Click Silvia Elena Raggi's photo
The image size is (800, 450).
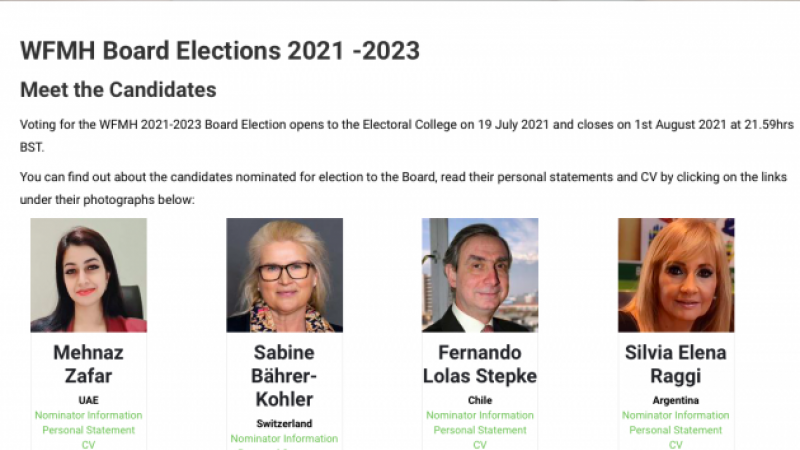(x=676, y=275)
